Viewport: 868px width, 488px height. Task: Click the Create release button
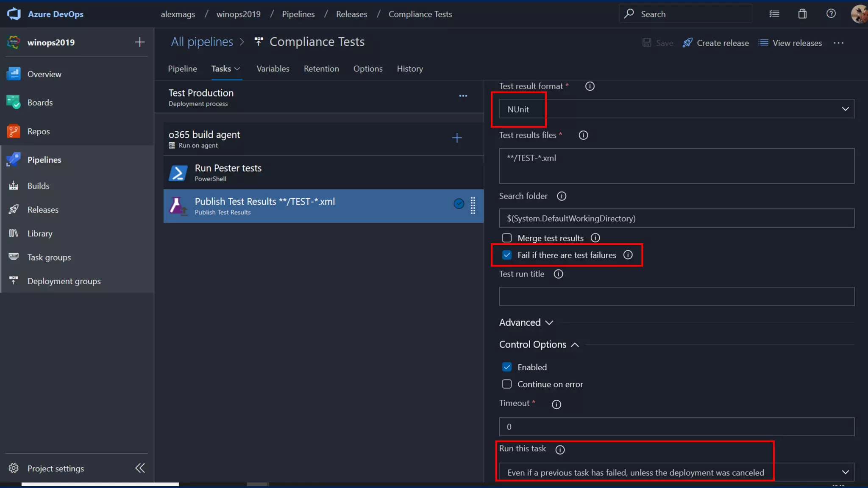[715, 43]
